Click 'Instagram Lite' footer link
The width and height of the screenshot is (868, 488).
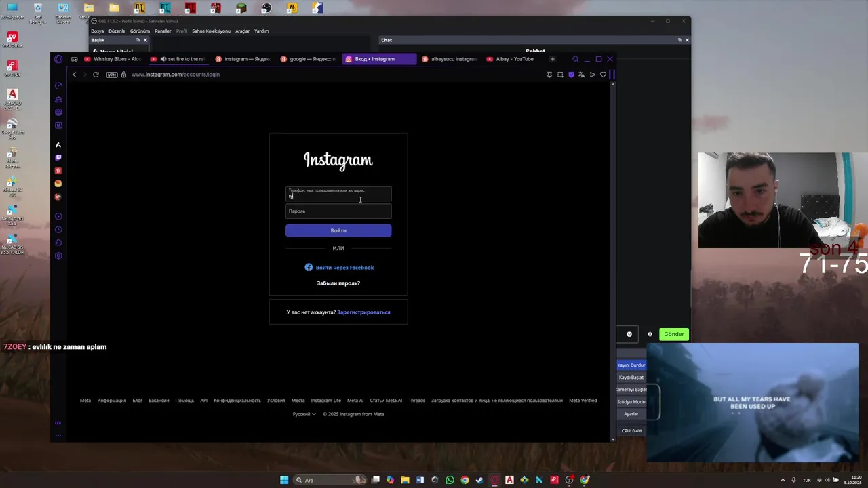(x=326, y=401)
